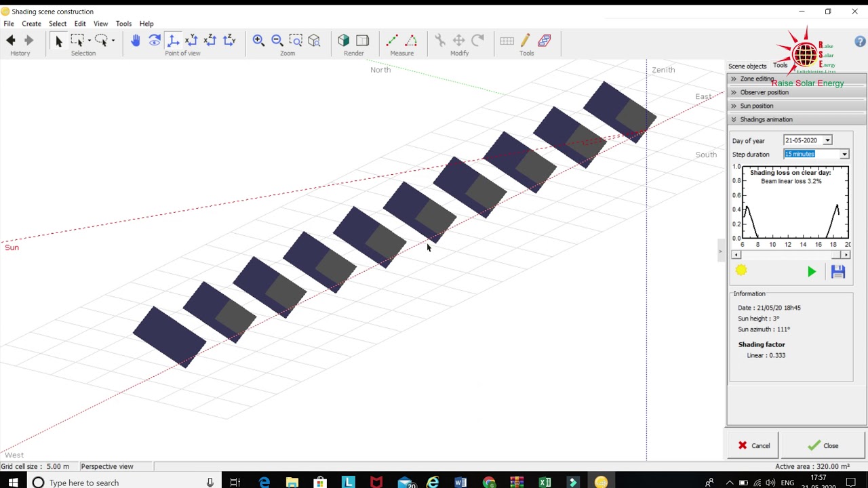Click the History back arrow
The height and width of the screenshot is (488, 868).
pyautogui.click(x=11, y=41)
